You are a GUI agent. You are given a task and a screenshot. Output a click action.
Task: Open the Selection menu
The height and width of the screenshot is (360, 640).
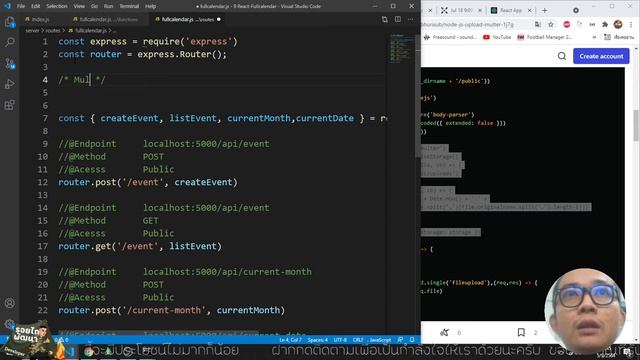(57, 6)
